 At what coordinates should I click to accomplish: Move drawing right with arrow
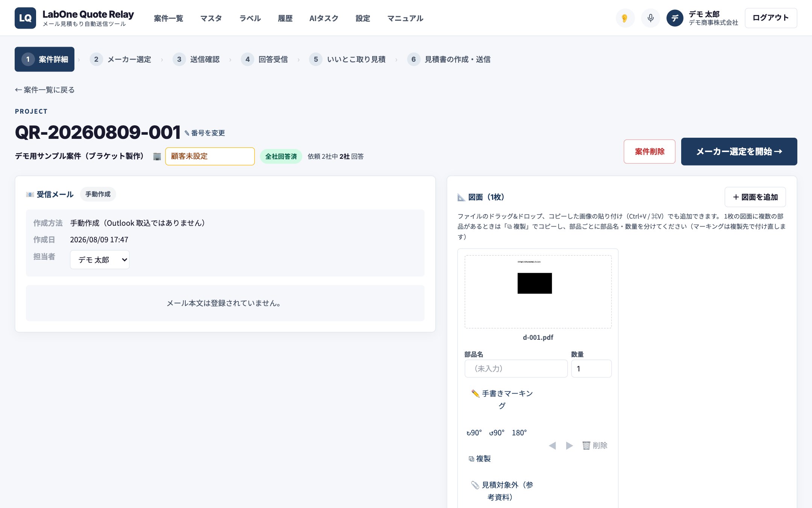pyautogui.click(x=570, y=446)
